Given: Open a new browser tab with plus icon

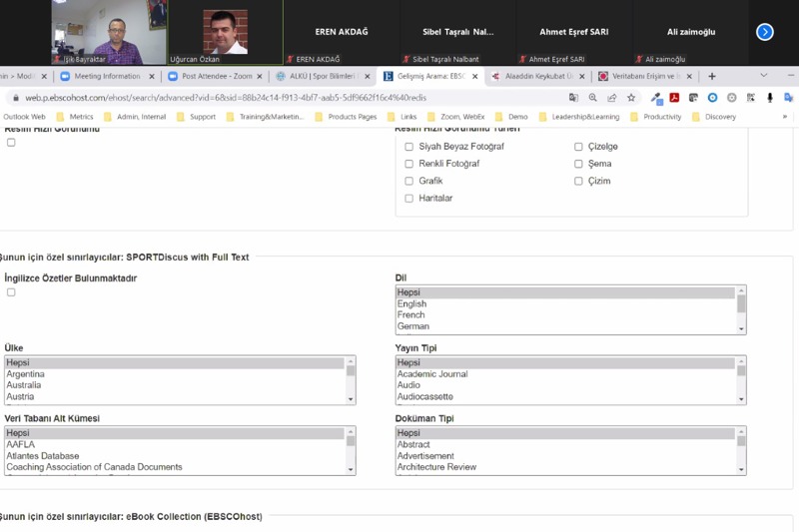Looking at the screenshot, I should coord(712,76).
